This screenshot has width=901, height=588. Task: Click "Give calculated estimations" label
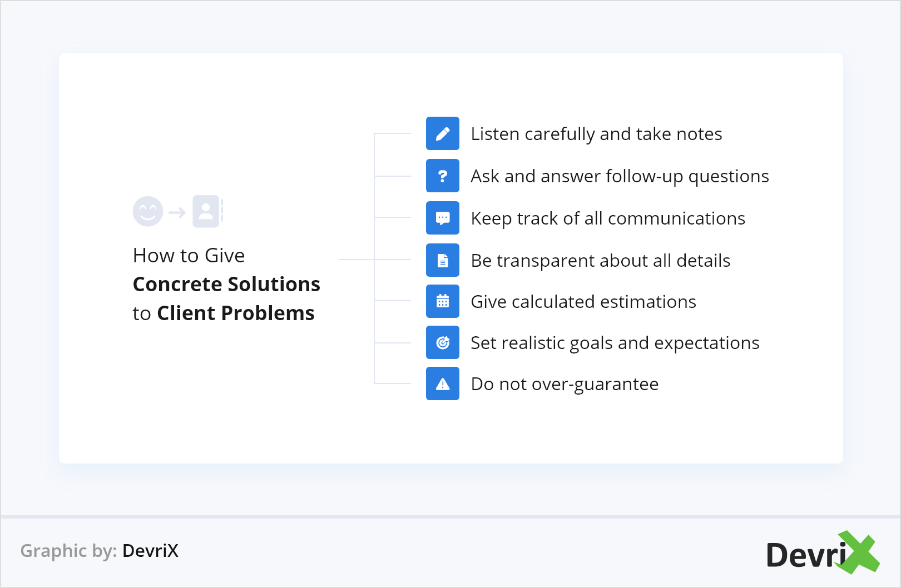[x=583, y=302]
